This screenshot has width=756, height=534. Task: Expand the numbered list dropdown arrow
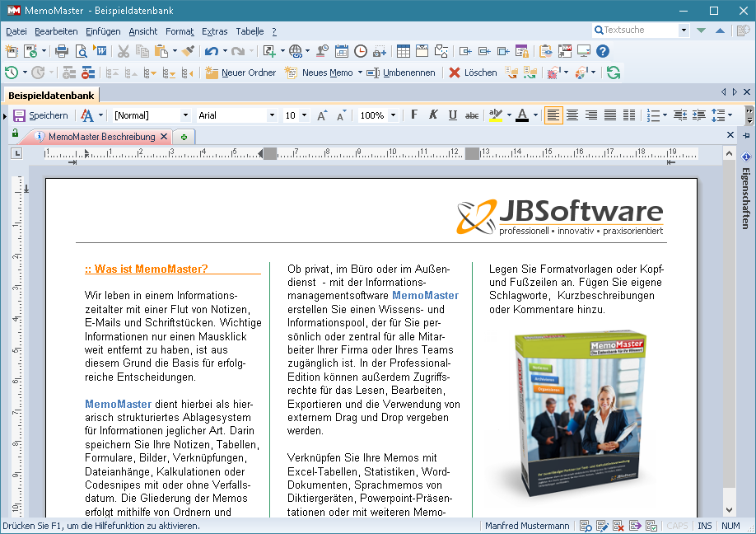point(665,115)
